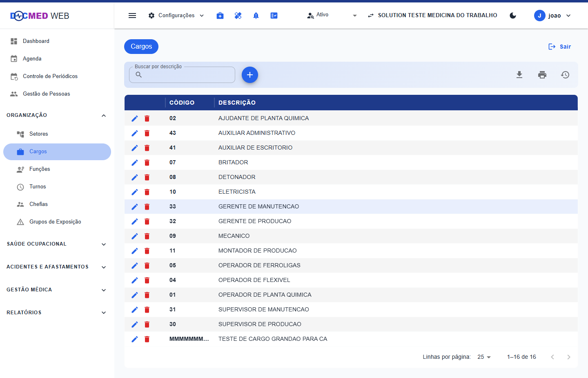Image resolution: width=588 pixels, height=378 pixels.
Task: Select Funções in the sidebar
Action: 57,169
